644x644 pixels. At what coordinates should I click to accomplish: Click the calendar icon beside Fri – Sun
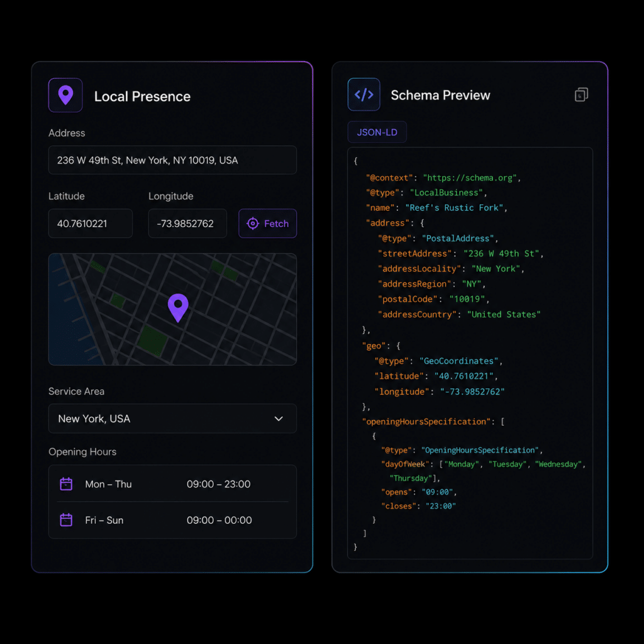pyautogui.click(x=66, y=520)
